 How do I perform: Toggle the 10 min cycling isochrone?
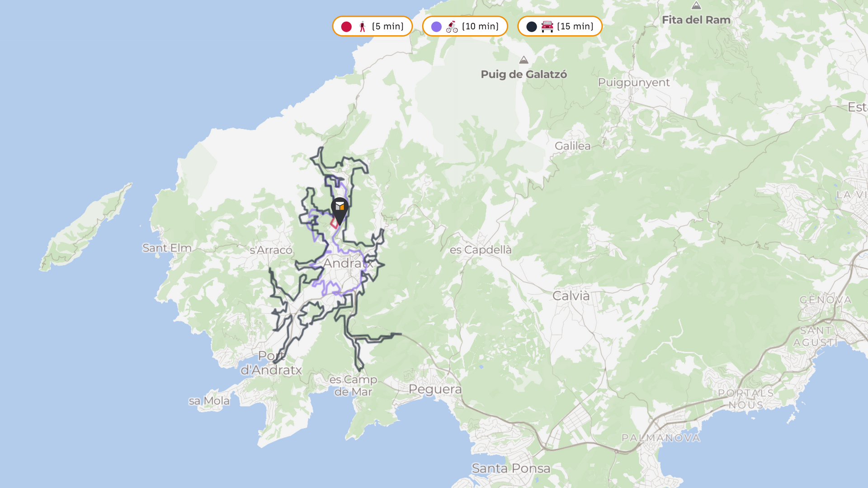coord(465,26)
